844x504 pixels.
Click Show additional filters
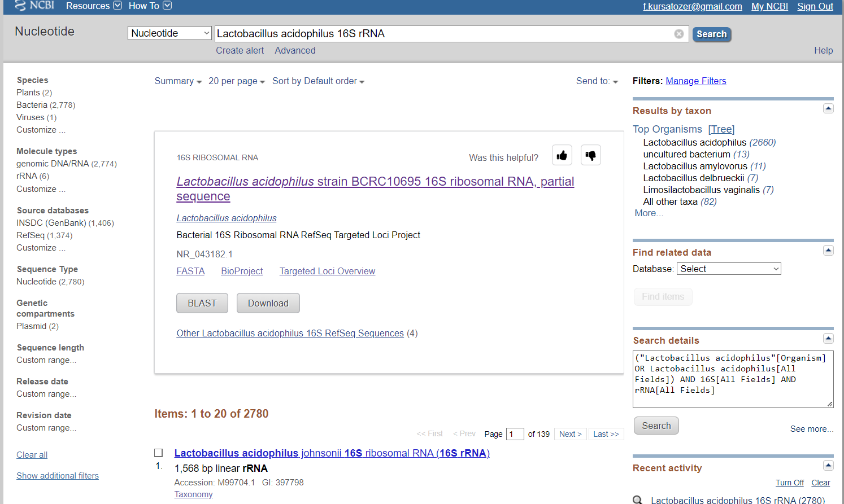(58, 476)
